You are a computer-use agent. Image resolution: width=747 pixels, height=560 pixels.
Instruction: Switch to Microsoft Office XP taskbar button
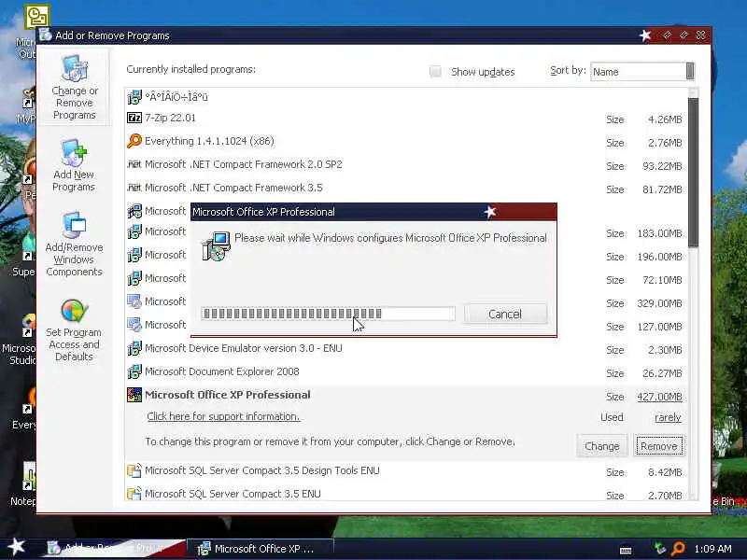[x=261, y=549]
